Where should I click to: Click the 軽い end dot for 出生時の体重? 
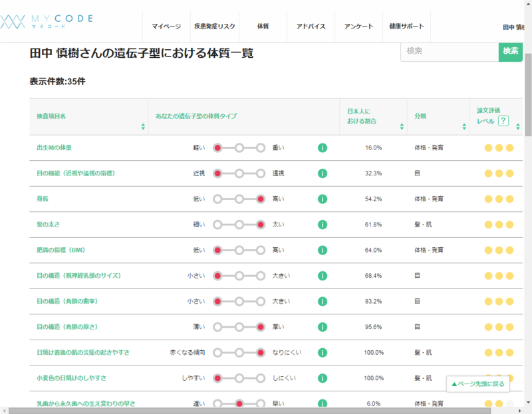[x=217, y=148]
